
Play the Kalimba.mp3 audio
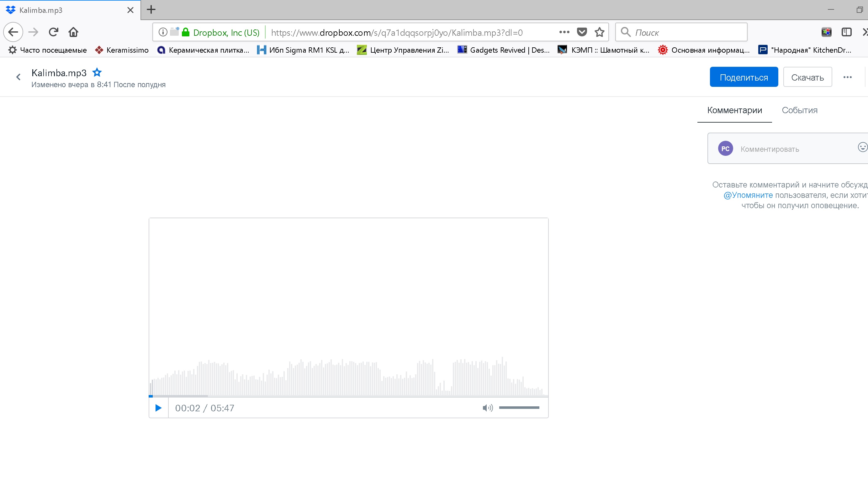(158, 408)
